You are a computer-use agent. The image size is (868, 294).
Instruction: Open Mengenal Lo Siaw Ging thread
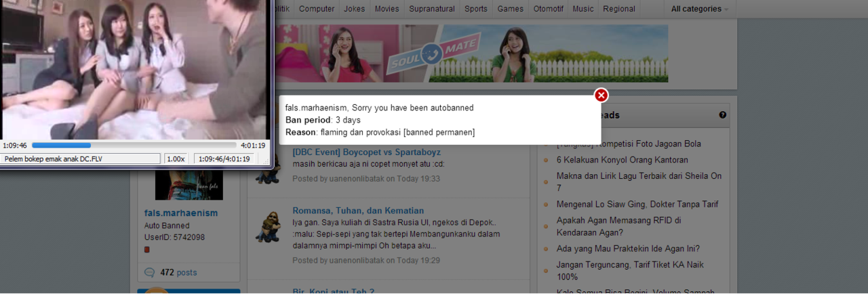pos(637,204)
